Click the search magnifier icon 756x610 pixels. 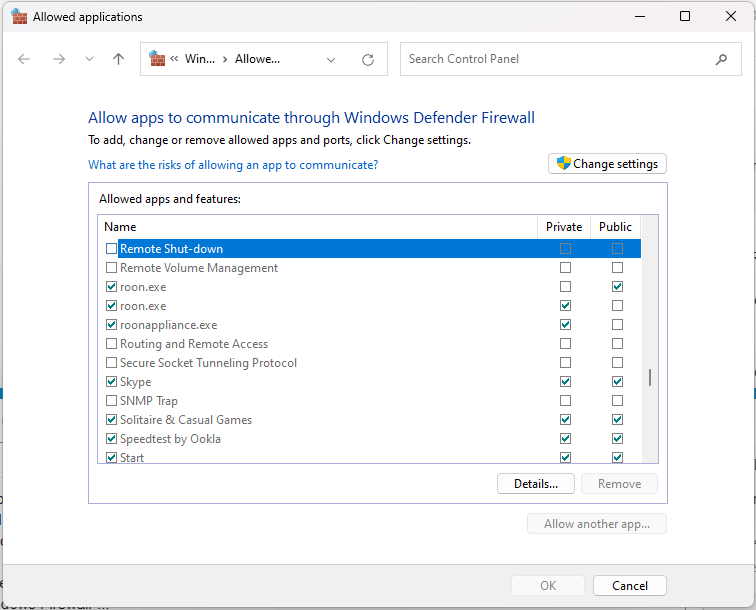[721, 59]
